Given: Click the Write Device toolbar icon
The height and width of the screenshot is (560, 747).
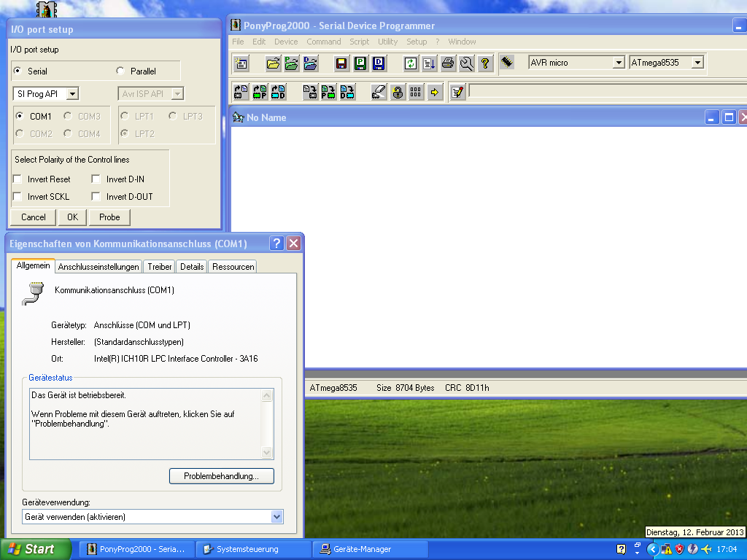Looking at the screenshot, I should click(310, 92).
